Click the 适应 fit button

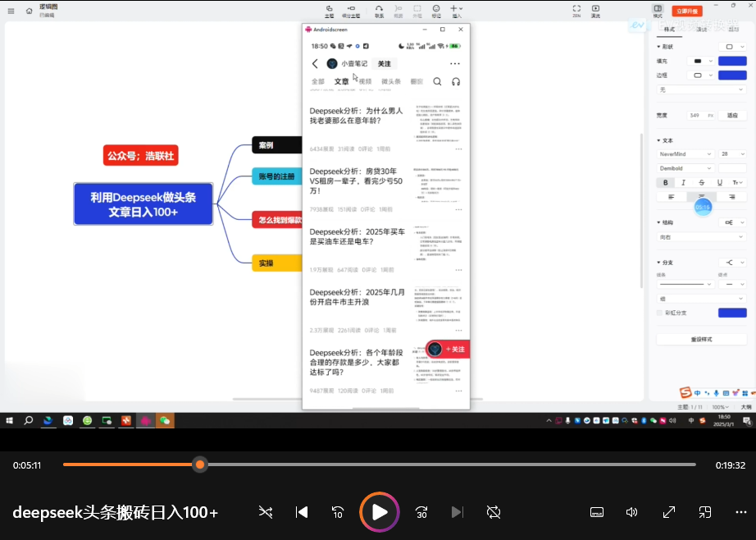click(x=732, y=116)
